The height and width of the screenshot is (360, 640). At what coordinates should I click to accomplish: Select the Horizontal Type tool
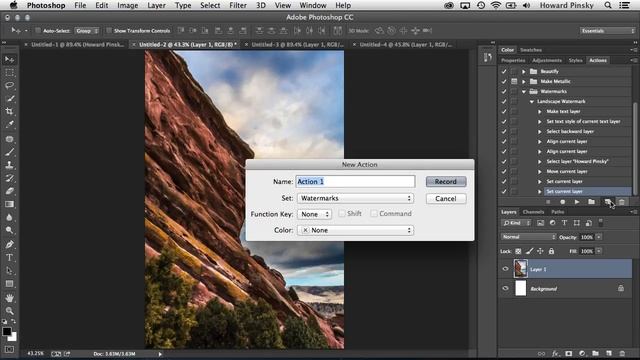(x=9, y=258)
